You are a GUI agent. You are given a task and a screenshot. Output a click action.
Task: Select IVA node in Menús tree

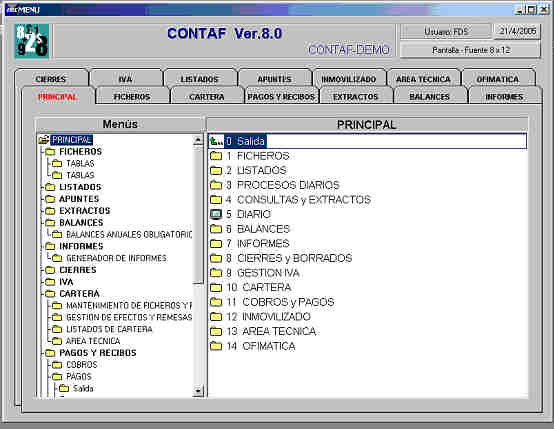[x=66, y=282]
